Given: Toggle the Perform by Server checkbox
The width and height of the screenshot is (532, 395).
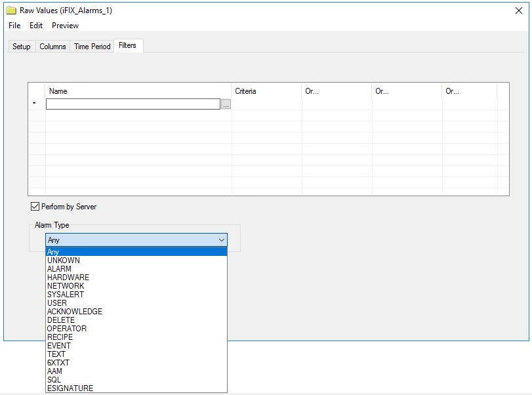Looking at the screenshot, I should pyautogui.click(x=35, y=206).
